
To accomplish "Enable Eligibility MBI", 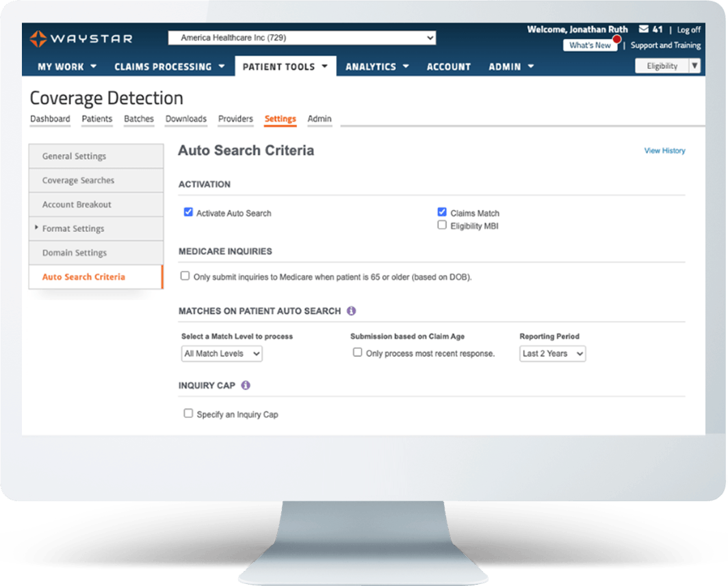I will pos(442,224).
